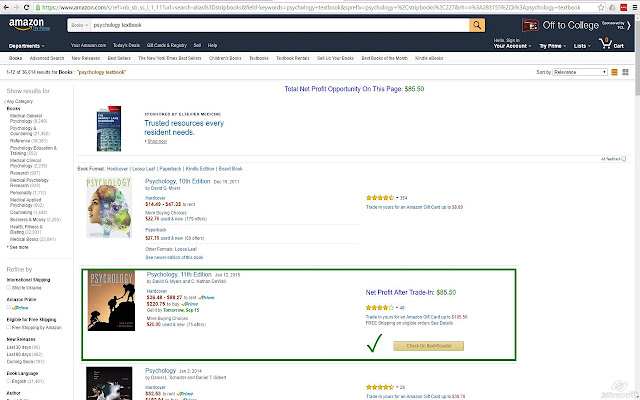Screen dimensions: 640x400
Task: Open the Advanced Search tab
Action: pos(47,58)
